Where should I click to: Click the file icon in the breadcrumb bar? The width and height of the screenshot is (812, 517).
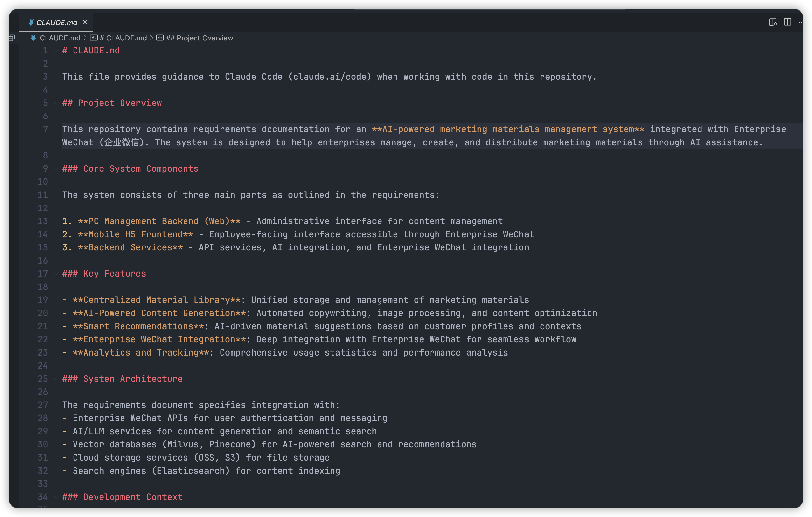[33, 38]
